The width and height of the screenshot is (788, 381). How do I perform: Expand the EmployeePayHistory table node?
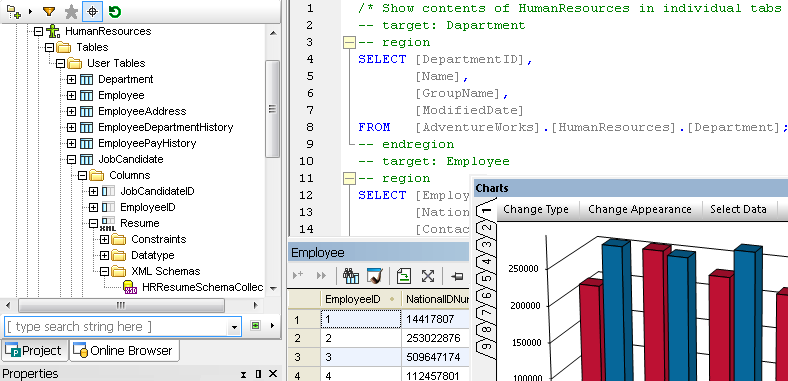[71, 144]
